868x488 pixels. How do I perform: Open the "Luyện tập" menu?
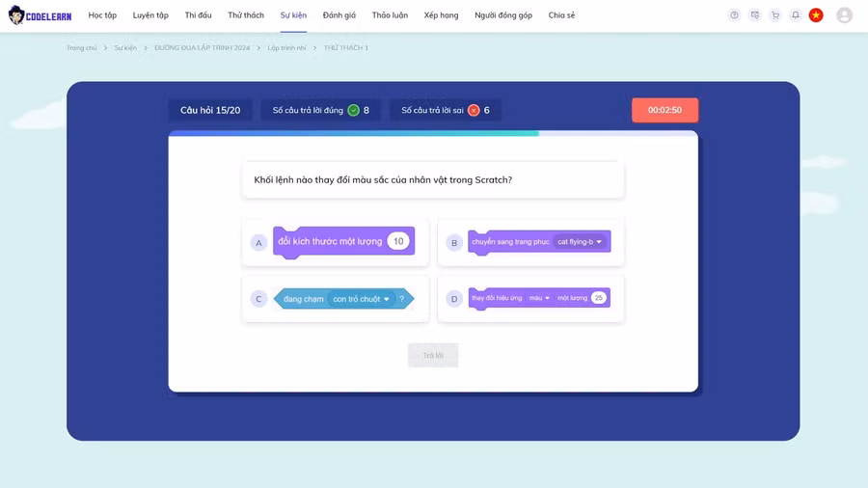(150, 15)
